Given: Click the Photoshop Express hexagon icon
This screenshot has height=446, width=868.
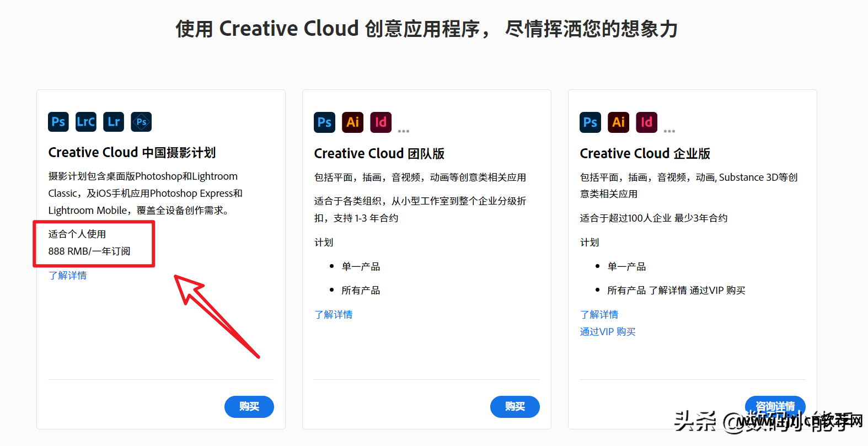Looking at the screenshot, I should pyautogui.click(x=141, y=122).
